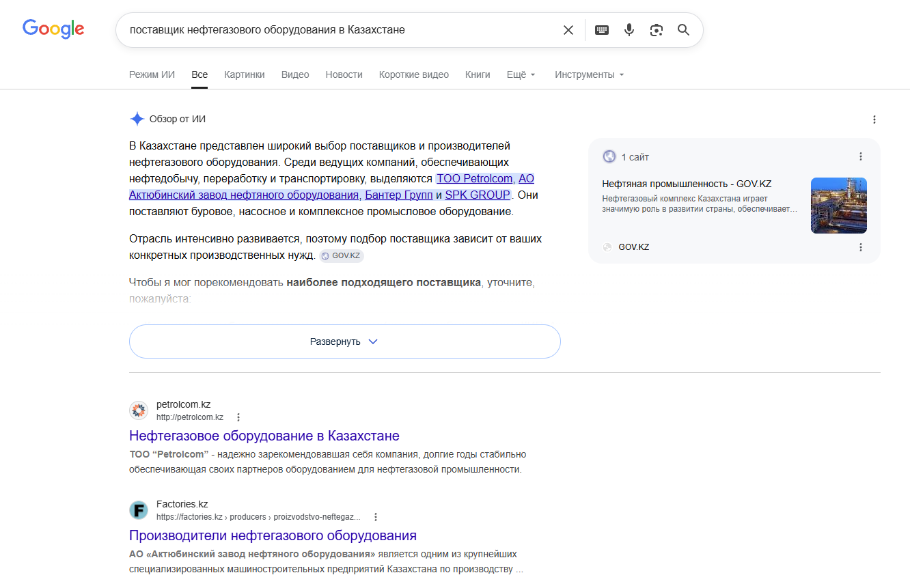The height and width of the screenshot is (588, 910).
Task: Open AI overview three-dot options menu
Action: [x=874, y=120]
